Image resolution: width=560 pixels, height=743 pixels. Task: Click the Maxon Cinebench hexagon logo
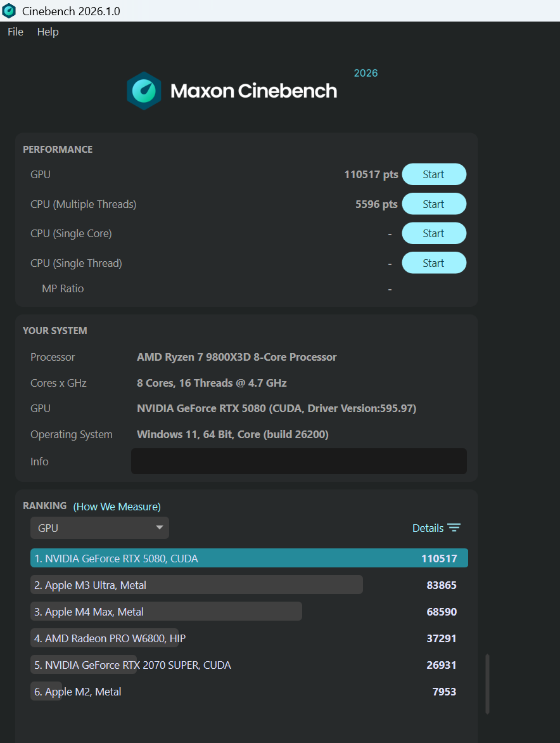coord(144,91)
